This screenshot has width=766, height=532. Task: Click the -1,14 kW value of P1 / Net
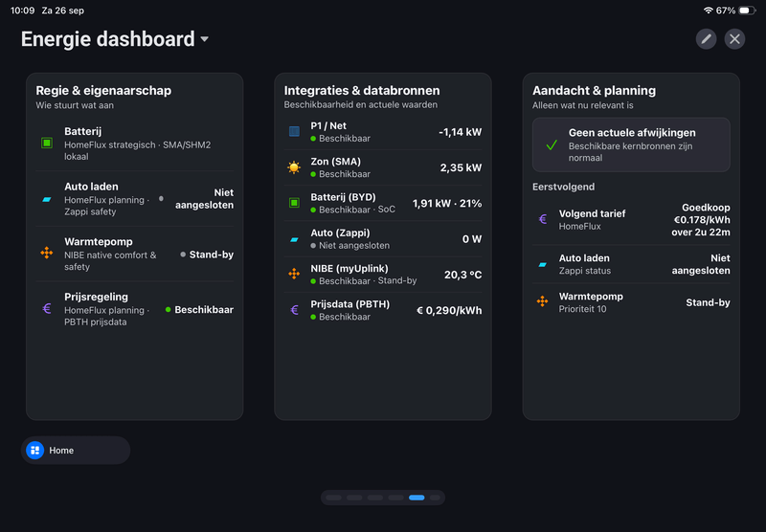pyautogui.click(x=461, y=132)
